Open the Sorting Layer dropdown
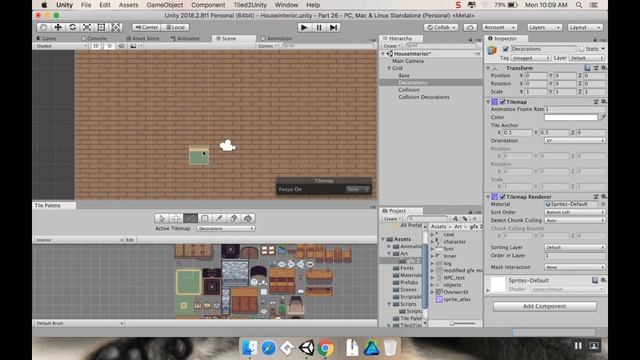 (x=574, y=247)
